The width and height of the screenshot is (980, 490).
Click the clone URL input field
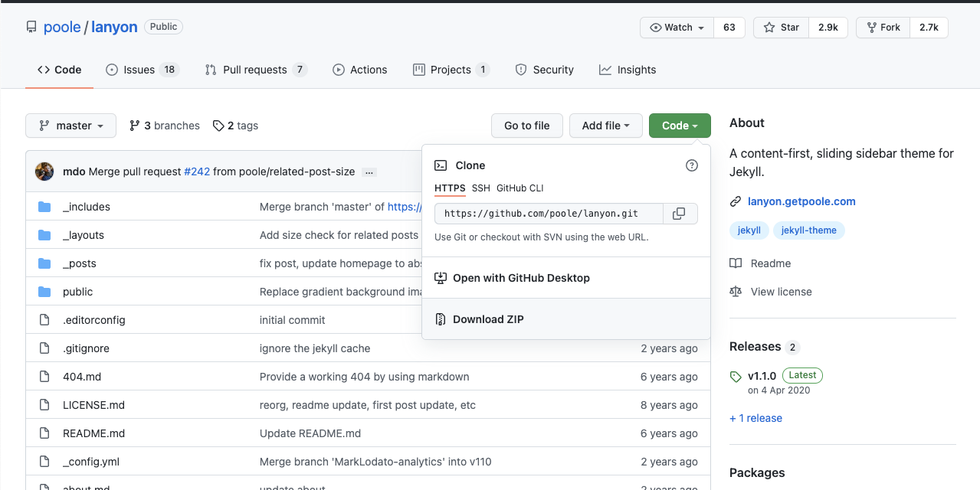tap(547, 214)
